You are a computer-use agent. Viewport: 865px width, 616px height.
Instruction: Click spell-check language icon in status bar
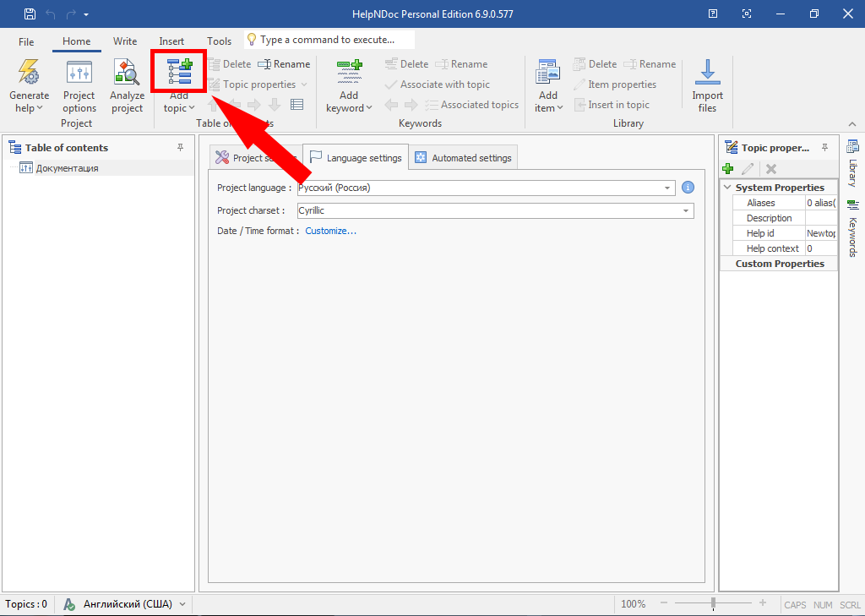click(x=69, y=604)
